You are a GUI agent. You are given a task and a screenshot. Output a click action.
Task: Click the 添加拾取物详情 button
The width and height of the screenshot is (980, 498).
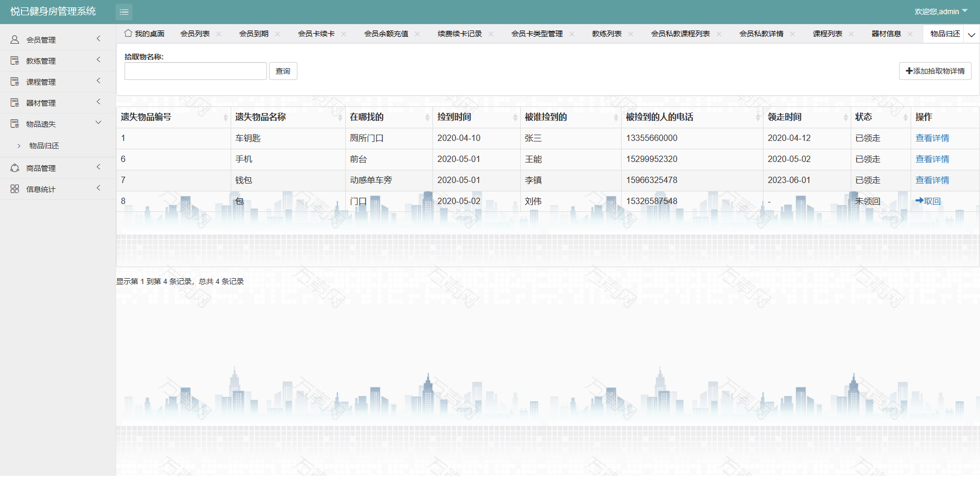935,71
